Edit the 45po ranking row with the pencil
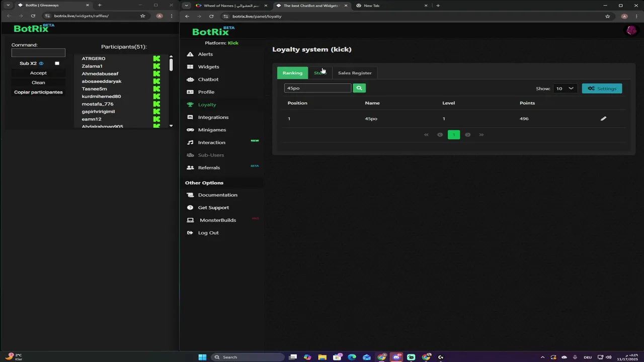The image size is (644, 362). coord(603,119)
